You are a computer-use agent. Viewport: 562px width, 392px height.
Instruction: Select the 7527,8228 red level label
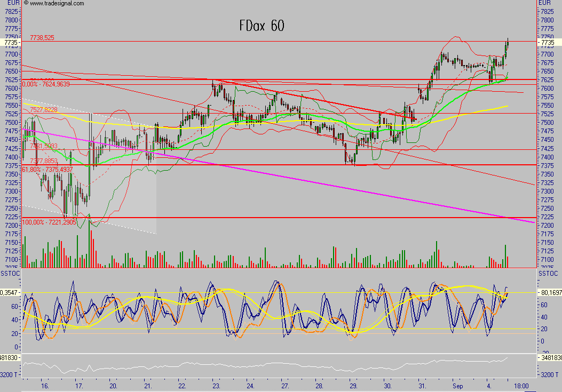[43, 109]
